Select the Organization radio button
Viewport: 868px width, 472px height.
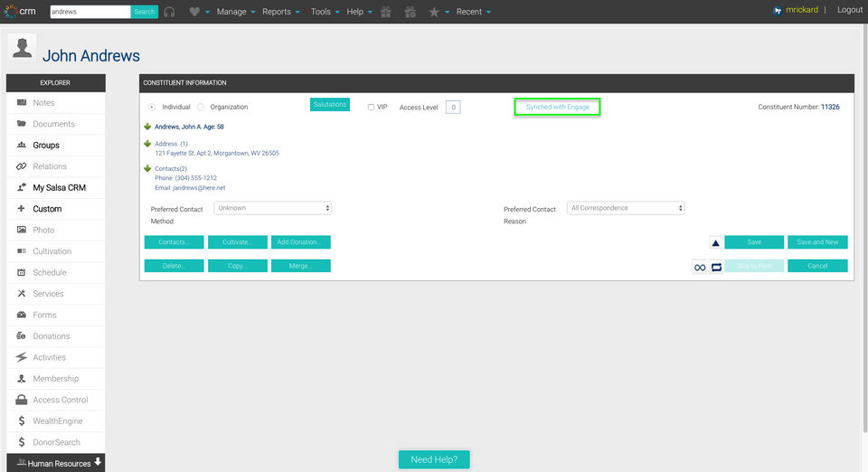(201, 107)
